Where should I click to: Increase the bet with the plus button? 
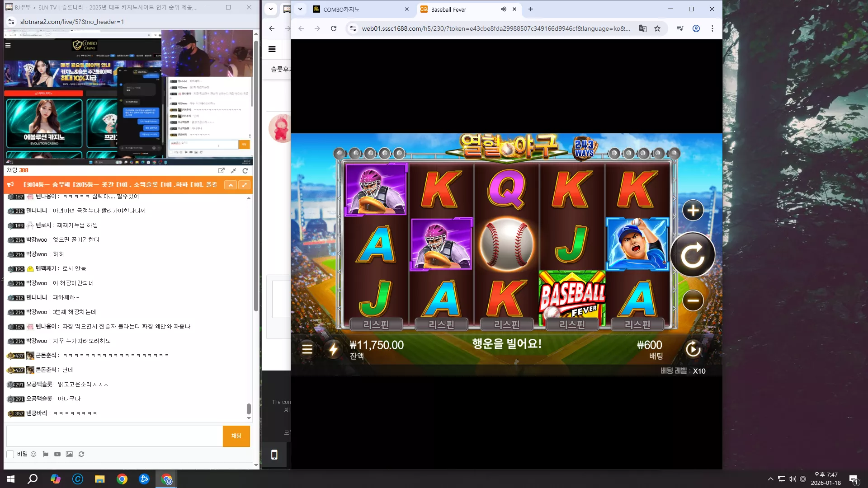click(693, 210)
